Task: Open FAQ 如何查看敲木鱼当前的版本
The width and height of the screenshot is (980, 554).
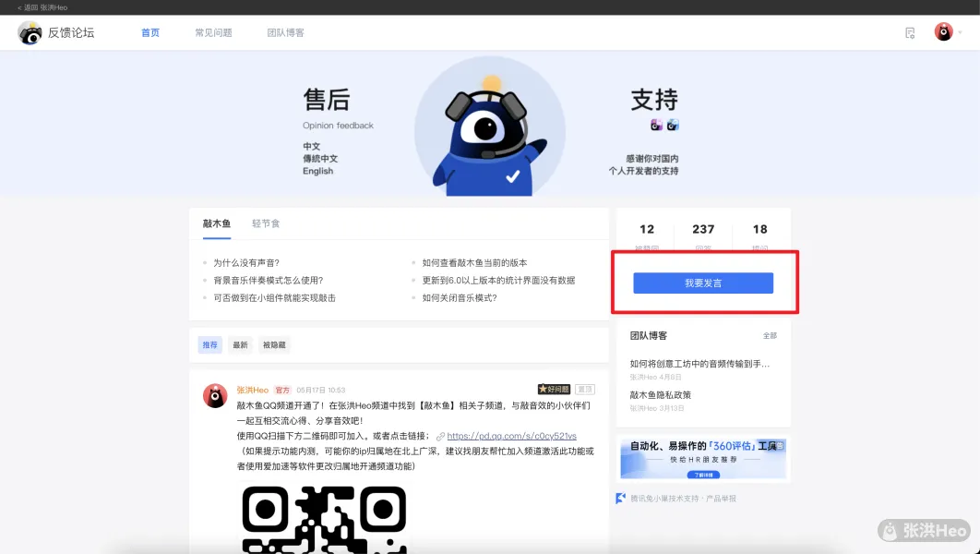Action: tap(474, 262)
